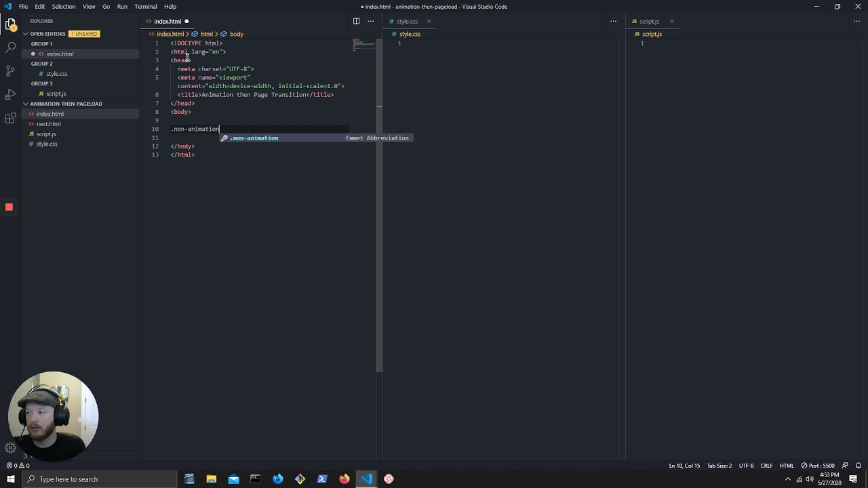Open the Source Control view

(x=10, y=70)
